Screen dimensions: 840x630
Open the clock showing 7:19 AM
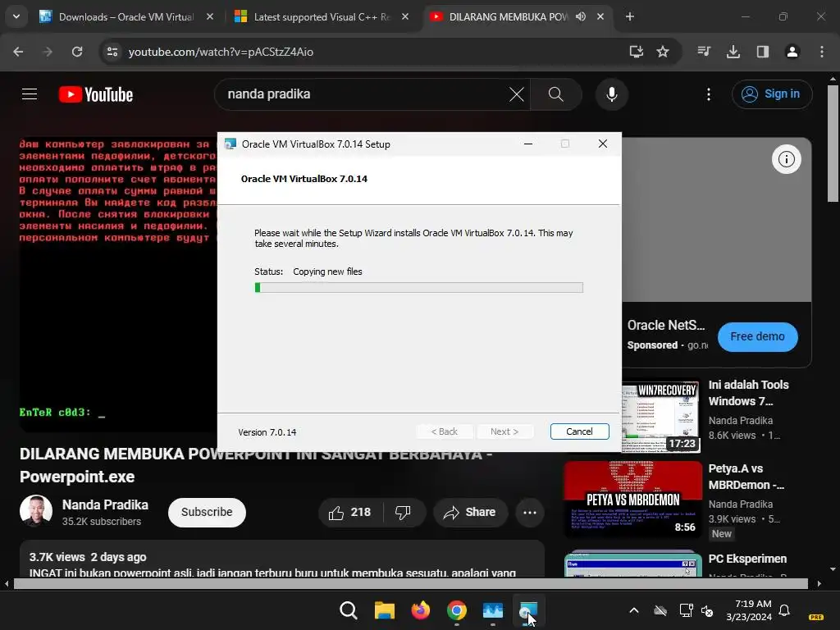click(x=749, y=610)
